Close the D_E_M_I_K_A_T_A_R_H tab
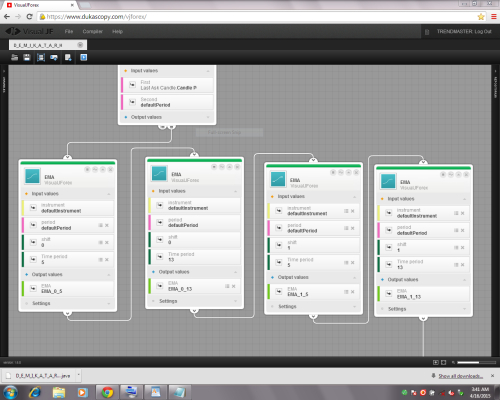500x400 pixels. [x=80, y=45]
